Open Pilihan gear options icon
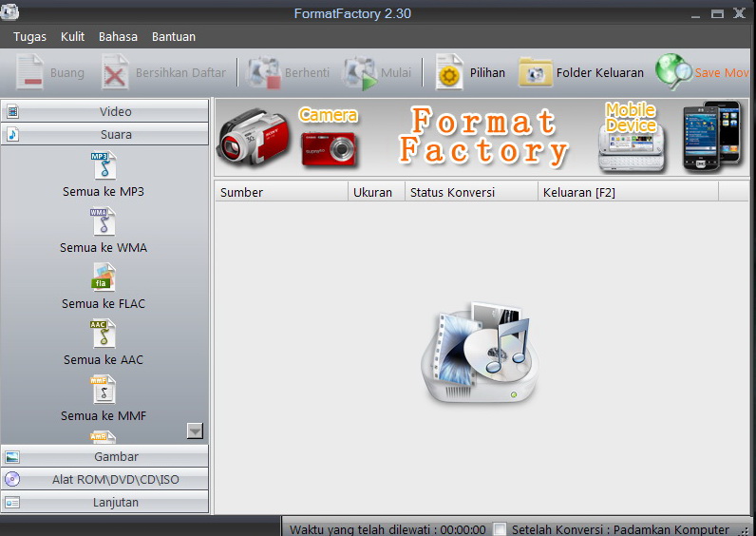The height and width of the screenshot is (536, 756). click(449, 71)
